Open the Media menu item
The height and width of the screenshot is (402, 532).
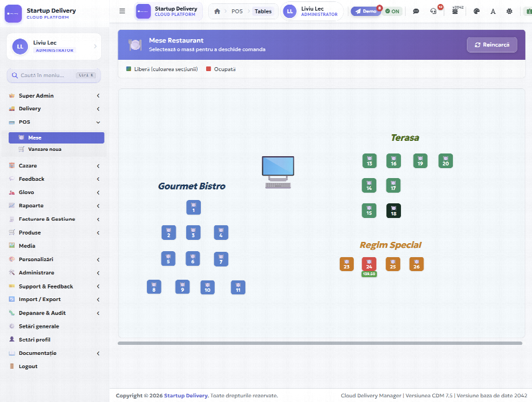click(55, 246)
